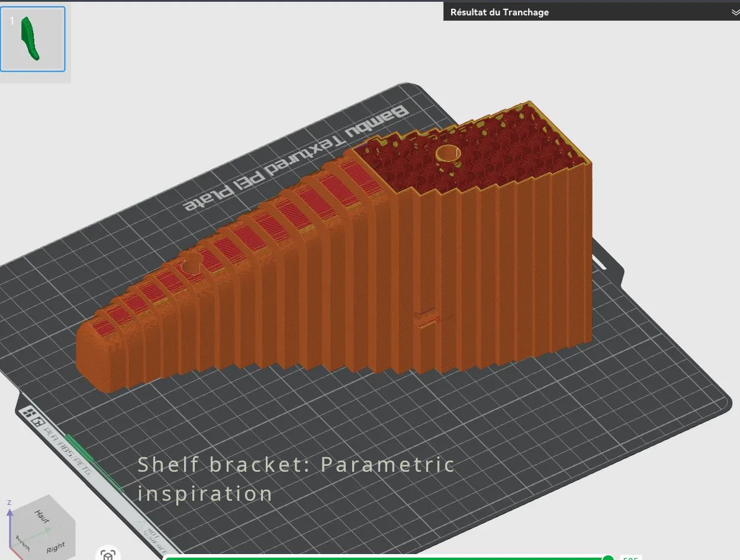The image size is (740, 560).
Task: Select the plate 1 thumbnail
Action: (x=33, y=40)
